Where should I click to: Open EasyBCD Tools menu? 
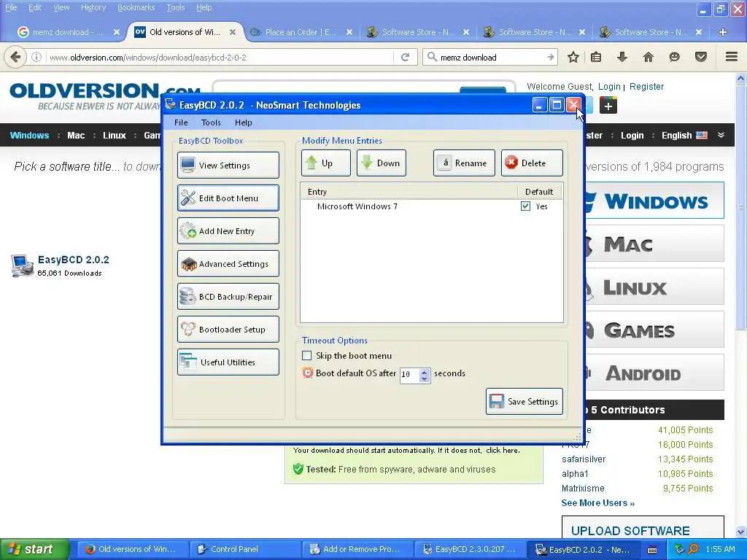click(x=211, y=122)
